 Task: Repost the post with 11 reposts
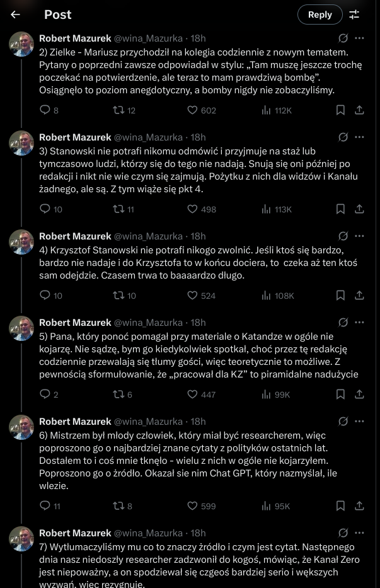[x=117, y=209]
